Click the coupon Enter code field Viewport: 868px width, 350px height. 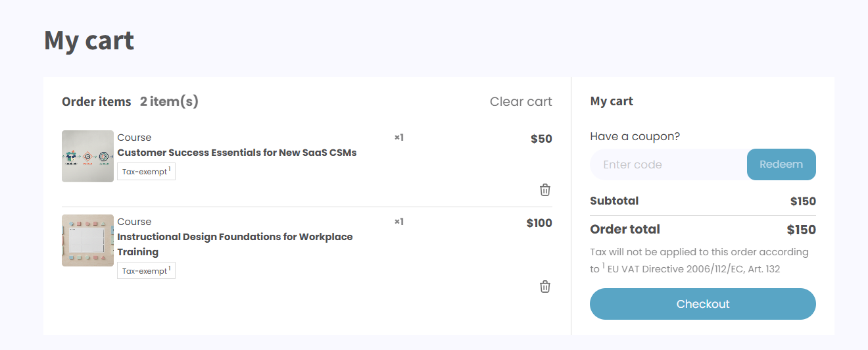[669, 164]
